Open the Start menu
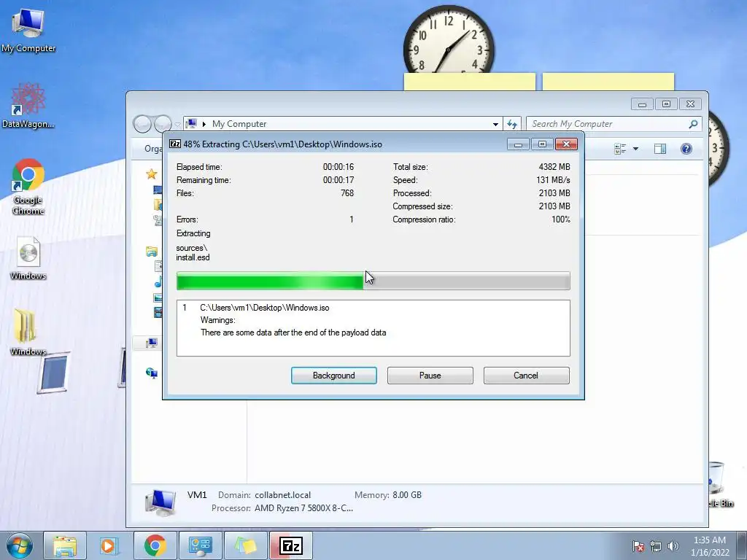 [x=20, y=545]
